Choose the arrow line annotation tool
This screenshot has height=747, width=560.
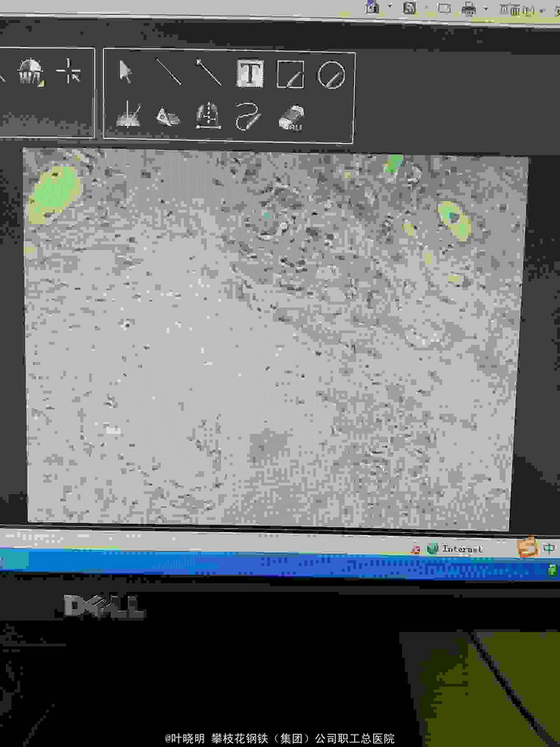pos(209,72)
